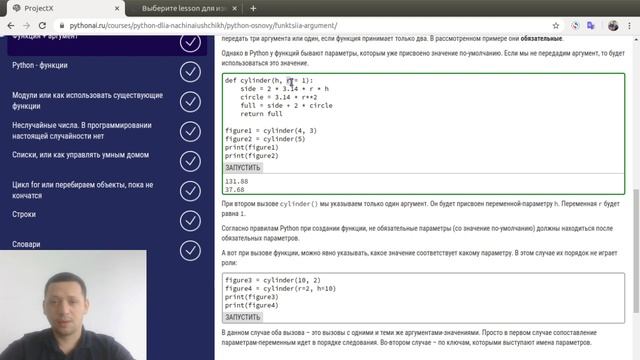
Task: Click checkmark next to 'Строки'
Action: [x=190, y=221]
